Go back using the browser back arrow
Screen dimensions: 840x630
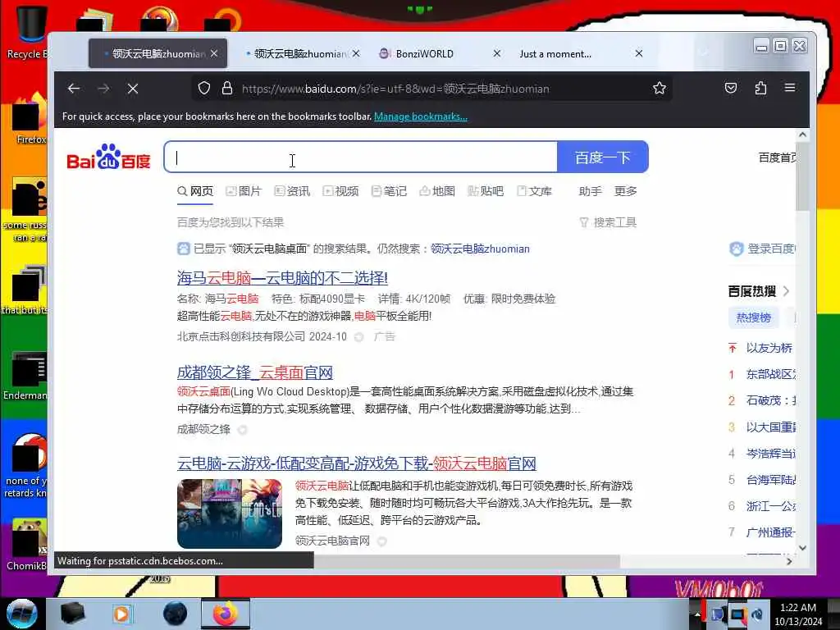click(x=74, y=89)
